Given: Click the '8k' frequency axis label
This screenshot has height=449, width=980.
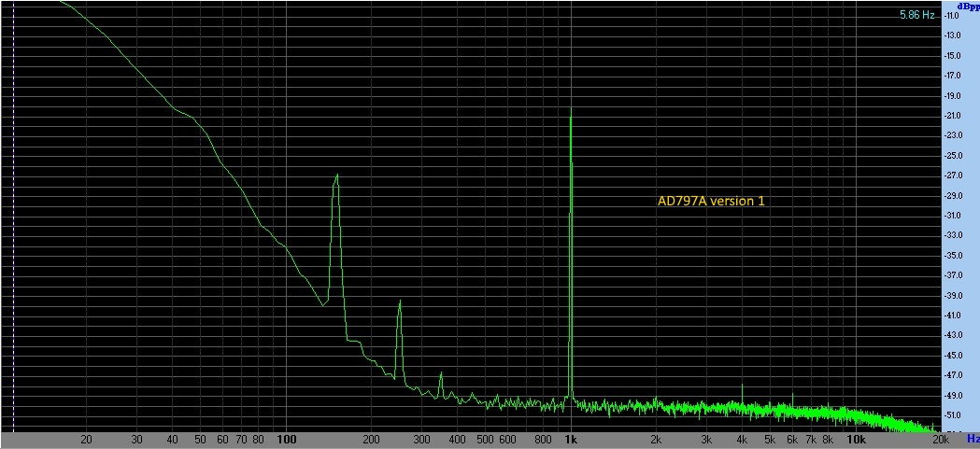Looking at the screenshot, I should 828,439.
